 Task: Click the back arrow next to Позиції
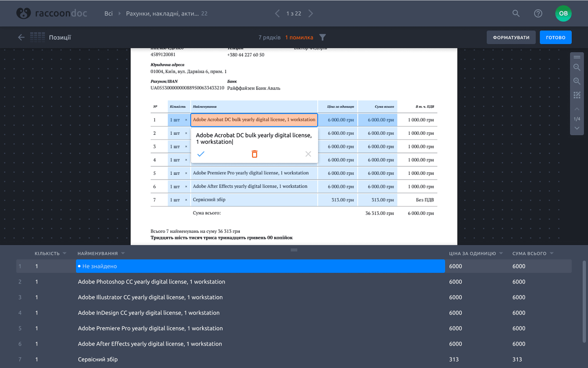21,38
